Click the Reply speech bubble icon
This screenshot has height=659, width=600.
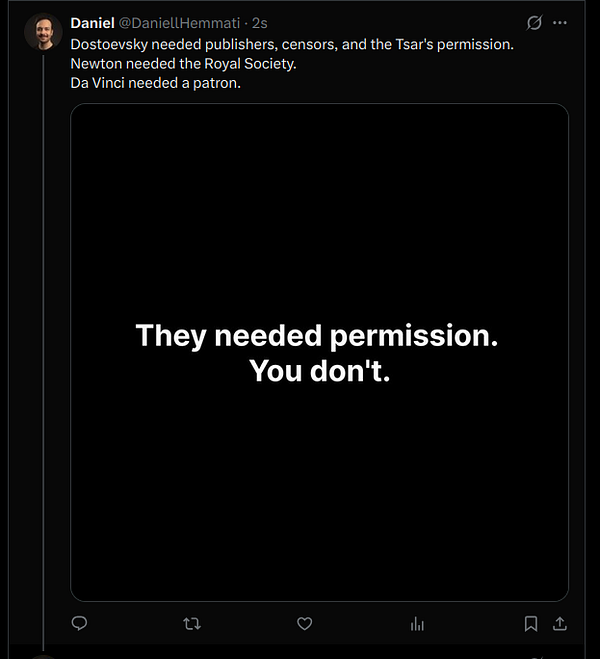(80, 623)
